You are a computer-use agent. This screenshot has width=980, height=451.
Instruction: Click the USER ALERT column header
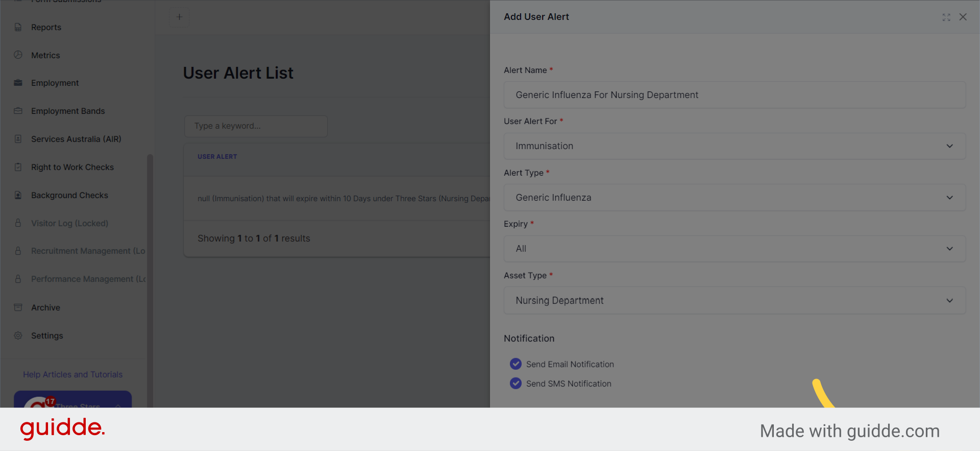[217, 157]
